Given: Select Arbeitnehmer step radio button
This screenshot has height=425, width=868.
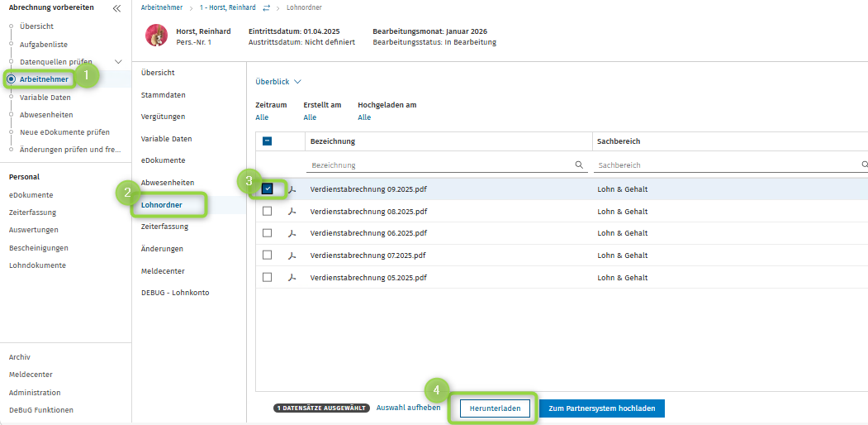Looking at the screenshot, I should [11, 80].
